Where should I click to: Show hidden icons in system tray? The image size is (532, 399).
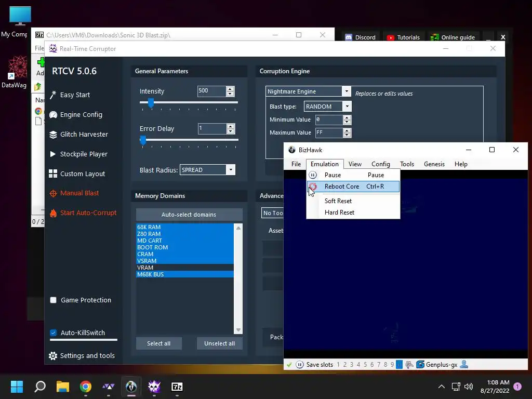tap(442, 387)
